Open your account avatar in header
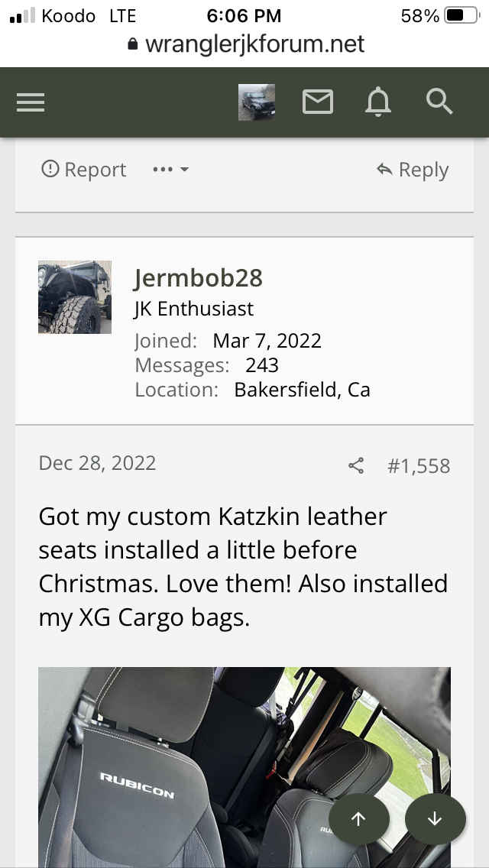This screenshot has width=489, height=868. coord(257,102)
